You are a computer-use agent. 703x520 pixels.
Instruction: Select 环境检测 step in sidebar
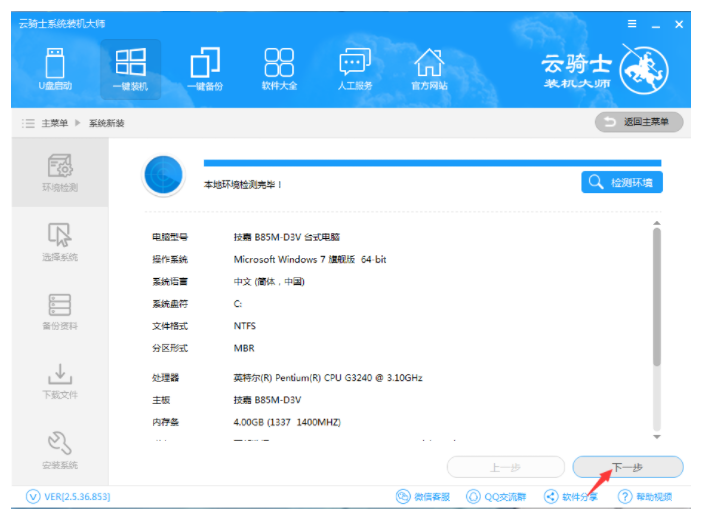click(x=60, y=174)
